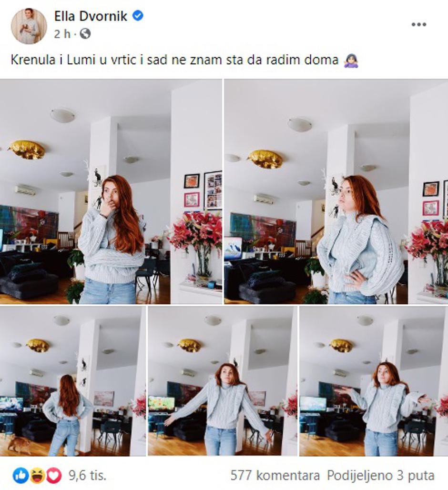Click the laughing Haha reaction icon
The height and width of the screenshot is (490, 448).
click(37, 476)
